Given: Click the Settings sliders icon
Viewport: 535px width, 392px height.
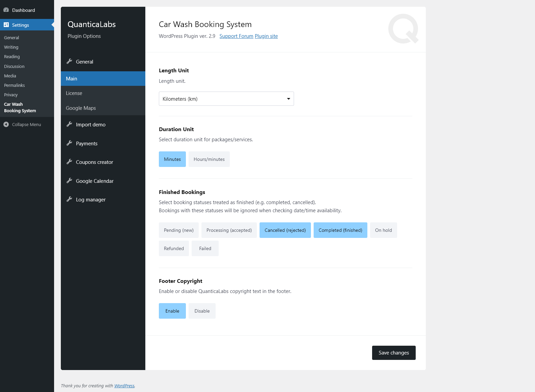Looking at the screenshot, I should click(6, 25).
